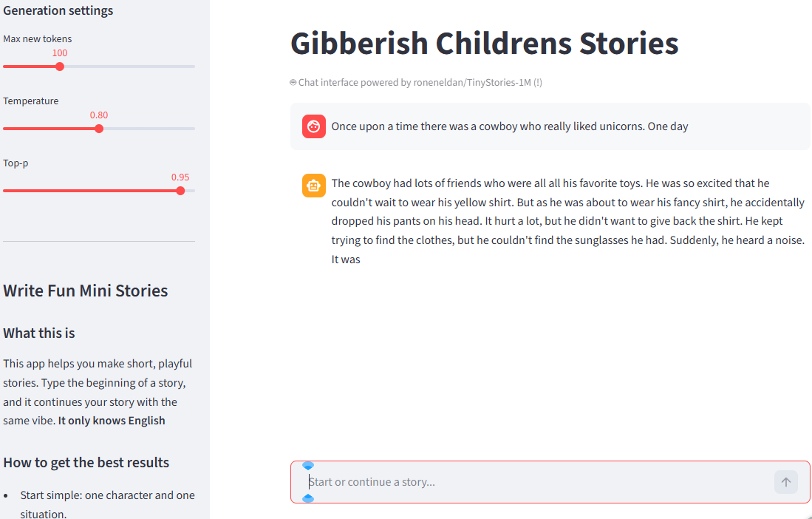
Task: Click the red angry-face user avatar
Action: tap(313, 126)
